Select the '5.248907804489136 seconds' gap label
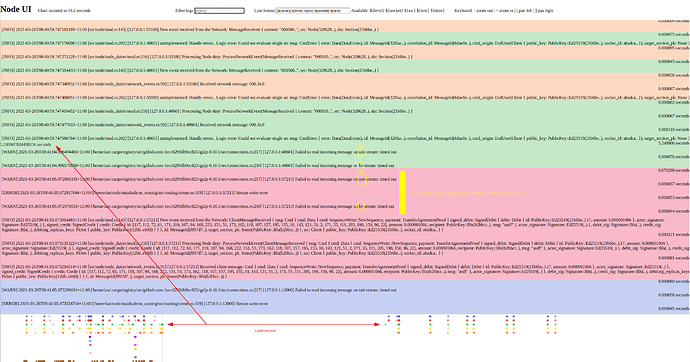The width and height of the screenshot is (690, 362). [26, 144]
